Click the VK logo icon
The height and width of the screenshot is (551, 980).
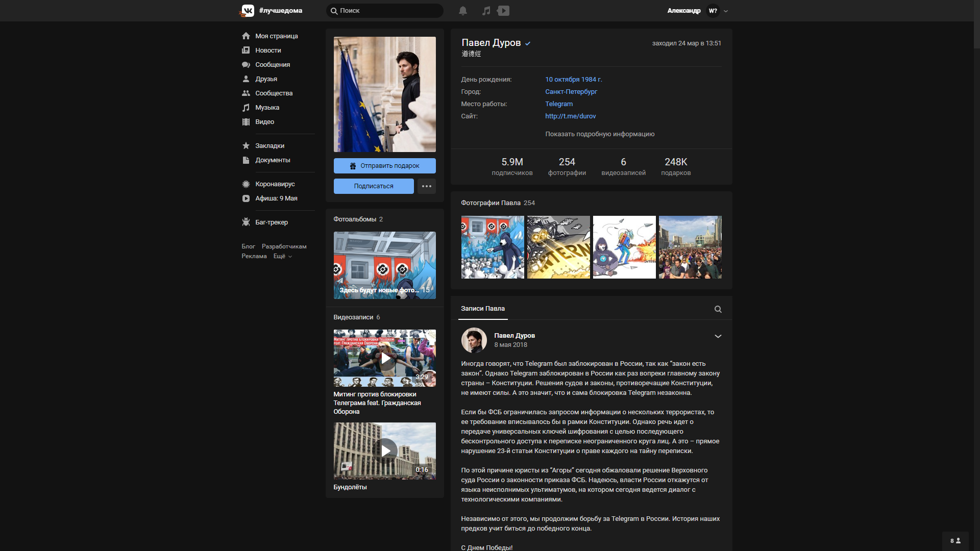pyautogui.click(x=248, y=11)
